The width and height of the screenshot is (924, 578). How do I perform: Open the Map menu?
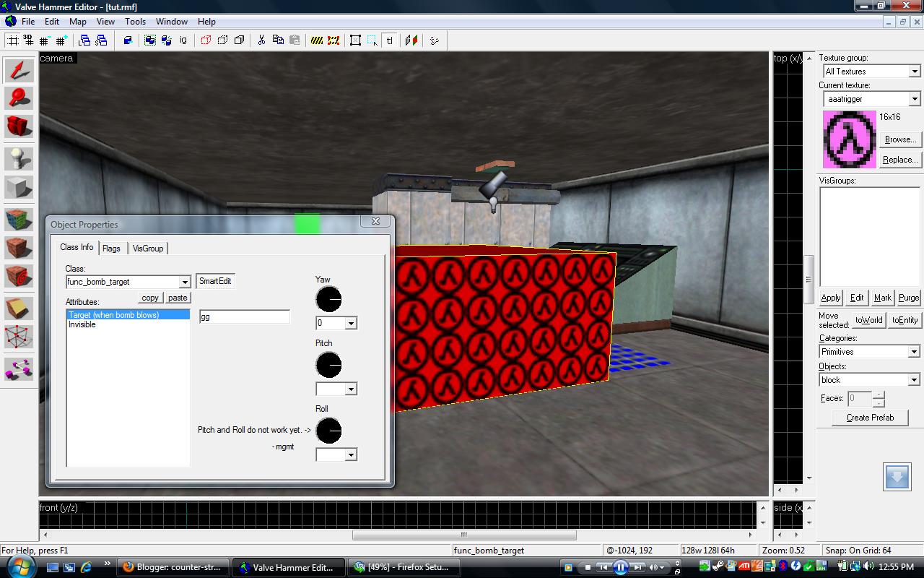pos(77,22)
